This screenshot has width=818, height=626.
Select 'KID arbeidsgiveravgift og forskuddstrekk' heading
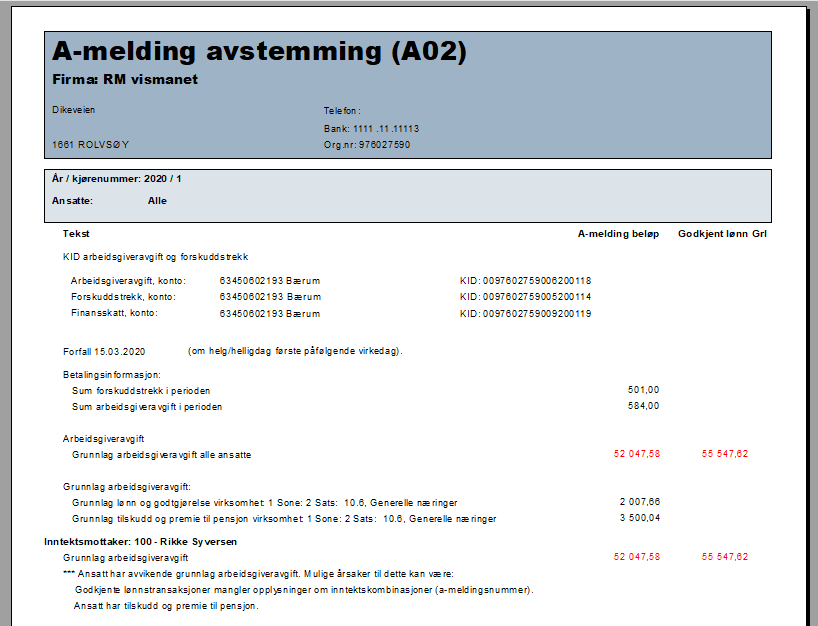(x=155, y=257)
